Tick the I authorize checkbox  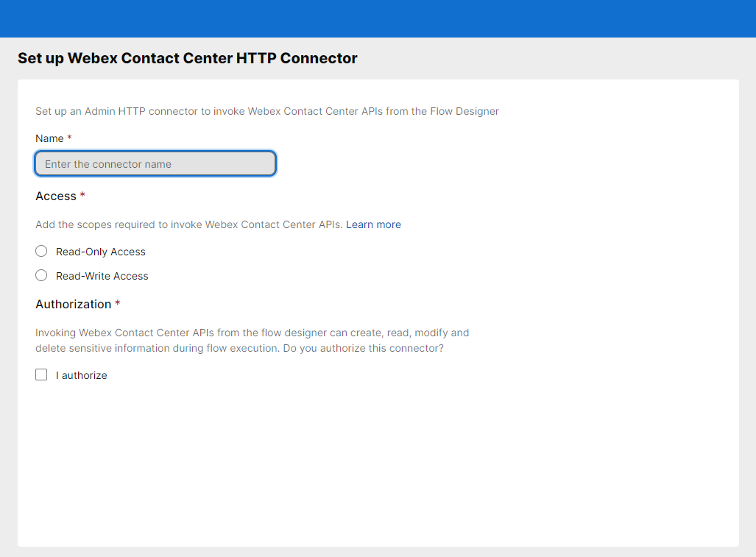coord(41,375)
